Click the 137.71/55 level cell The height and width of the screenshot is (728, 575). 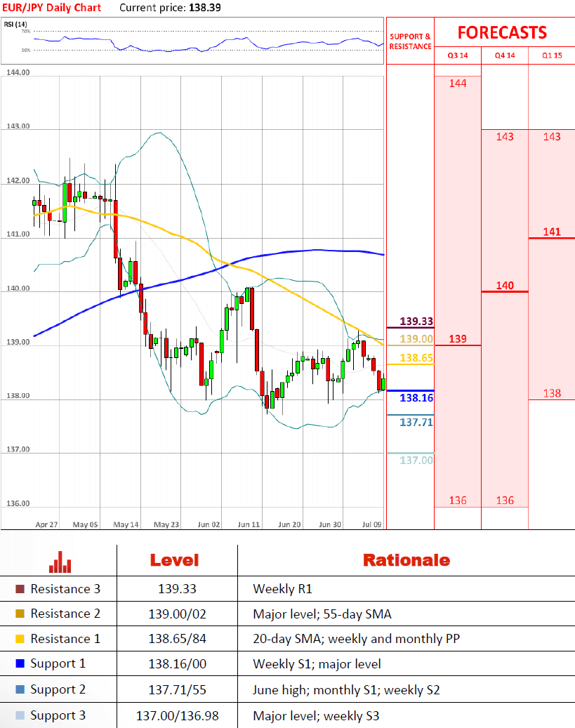pos(177,690)
